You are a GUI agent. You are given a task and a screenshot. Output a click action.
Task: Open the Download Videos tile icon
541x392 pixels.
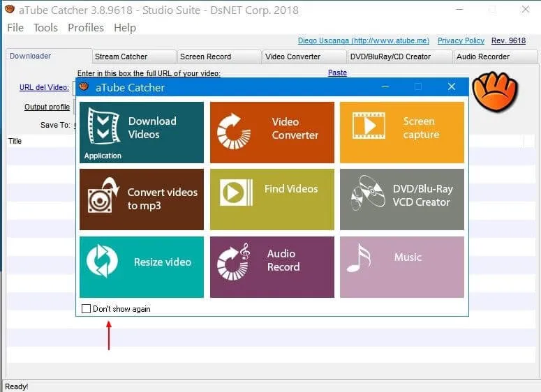[103, 126]
